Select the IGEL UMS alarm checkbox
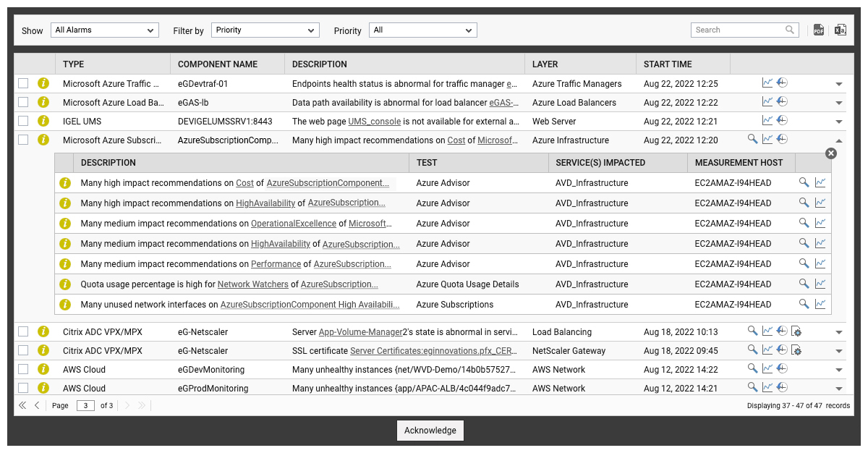Viewport: 868px width, 453px height. 23,121
